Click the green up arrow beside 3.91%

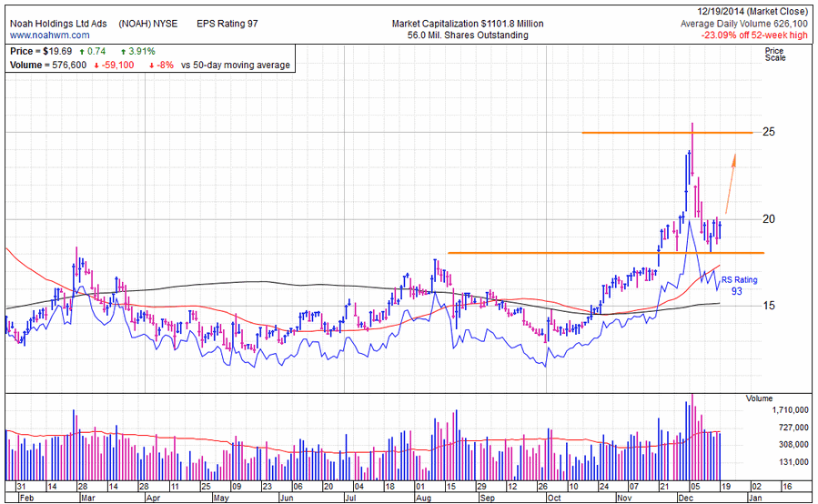[x=123, y=52]
